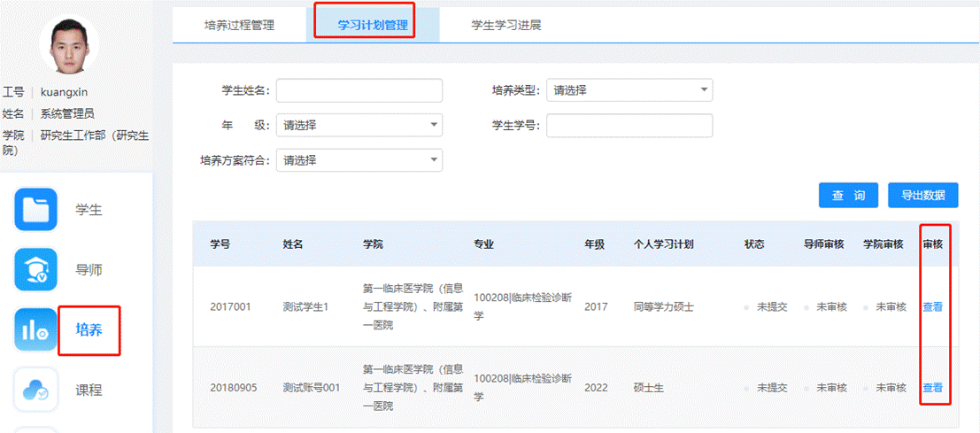Click the folder icon for 学生
This screenshot has width=980, height=433.
pos(35,210)
